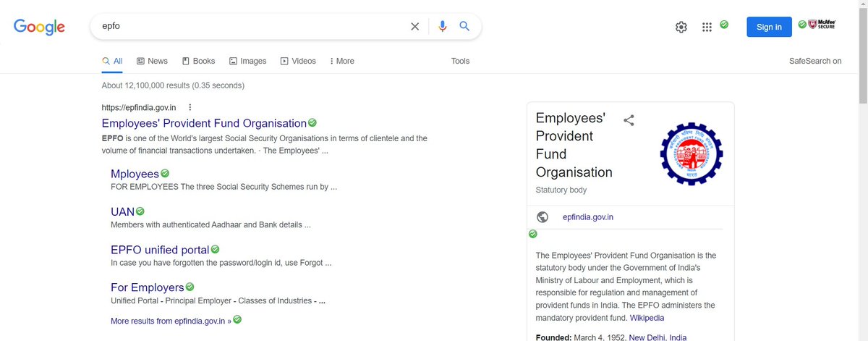This screenshot has height=341, width=868.
Task: Click the green checkmark next to UAN
Action: pyautogui.click(x=140, y=211)
